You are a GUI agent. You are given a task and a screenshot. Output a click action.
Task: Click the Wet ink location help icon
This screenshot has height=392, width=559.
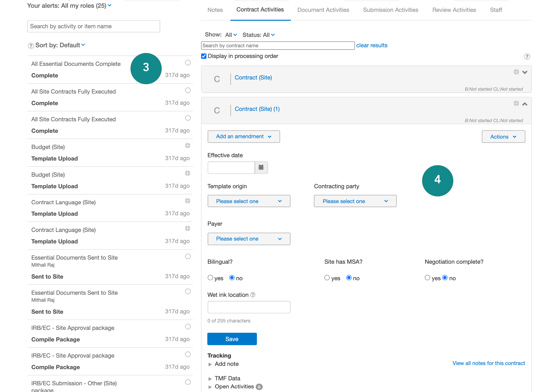253,295
